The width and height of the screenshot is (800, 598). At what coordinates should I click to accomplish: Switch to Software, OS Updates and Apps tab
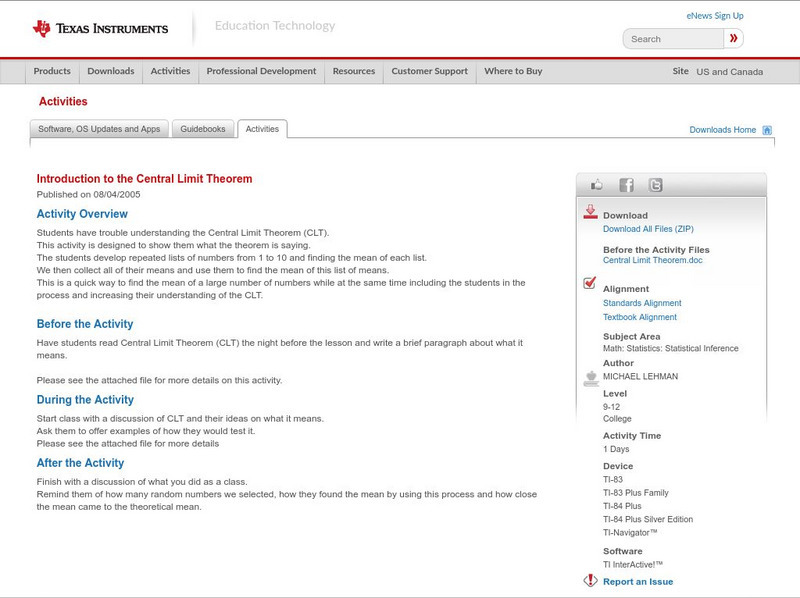(99, 129)
